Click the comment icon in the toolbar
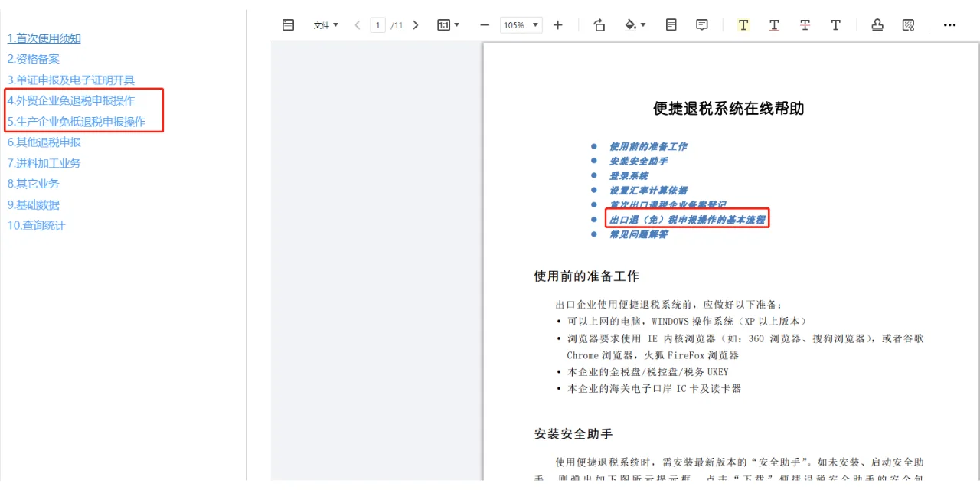The height and width of the screenshot is (490, 980). pos(701,24)
